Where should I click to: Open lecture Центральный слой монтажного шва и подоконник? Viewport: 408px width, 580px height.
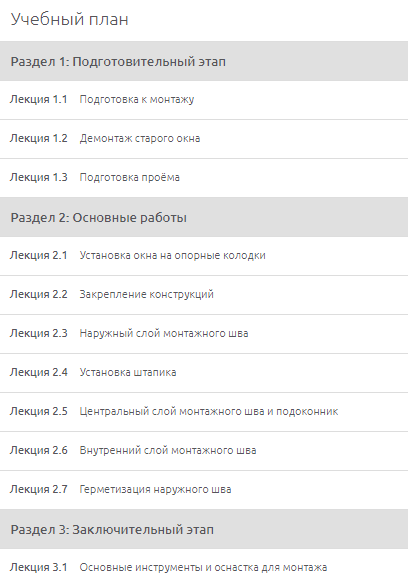[x=204, y=412]
